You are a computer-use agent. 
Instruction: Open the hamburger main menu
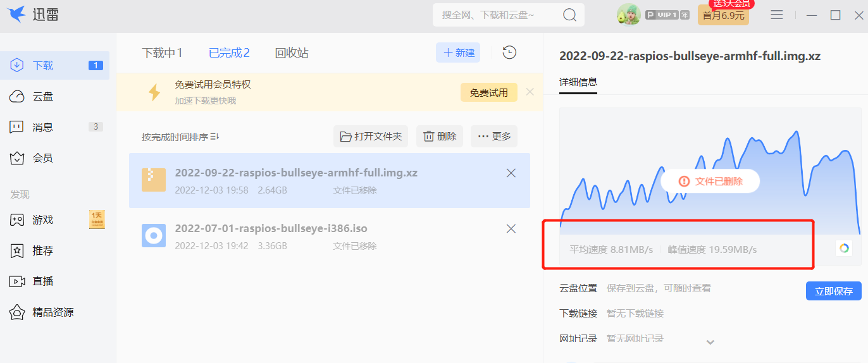pyautogui.click(x=777, y=15)
